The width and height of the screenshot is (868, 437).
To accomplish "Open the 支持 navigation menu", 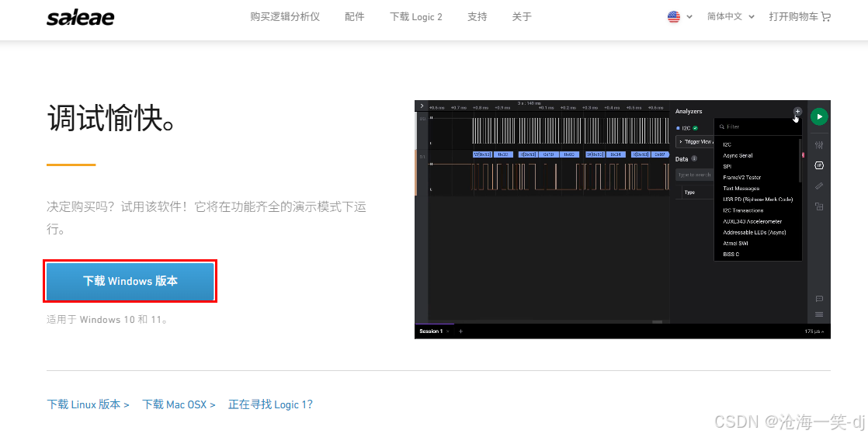I will 477,16.
